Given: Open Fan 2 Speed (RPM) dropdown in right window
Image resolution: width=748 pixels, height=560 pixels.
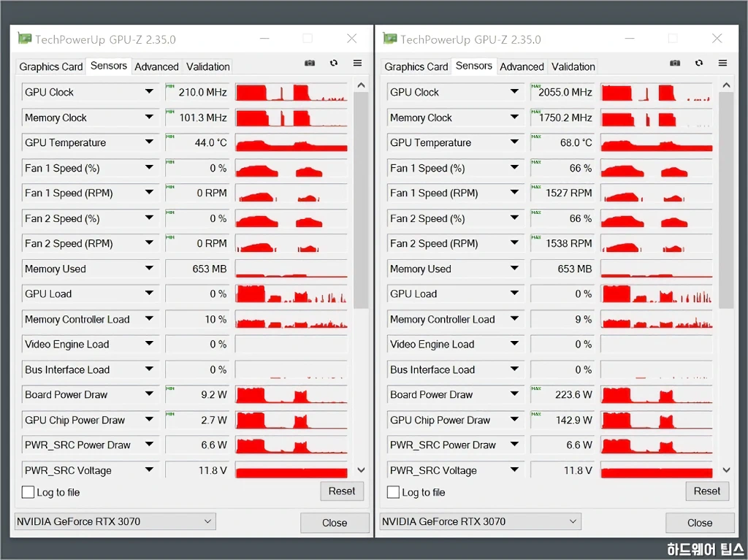Looking at the screenshot, I should click(x=514, y=243).
